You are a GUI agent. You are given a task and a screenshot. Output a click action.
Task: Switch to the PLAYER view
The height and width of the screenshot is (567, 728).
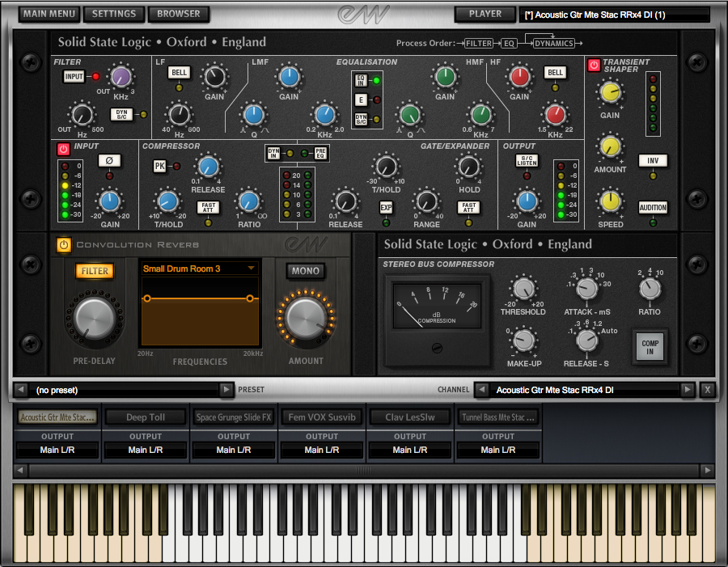[485, 14]
